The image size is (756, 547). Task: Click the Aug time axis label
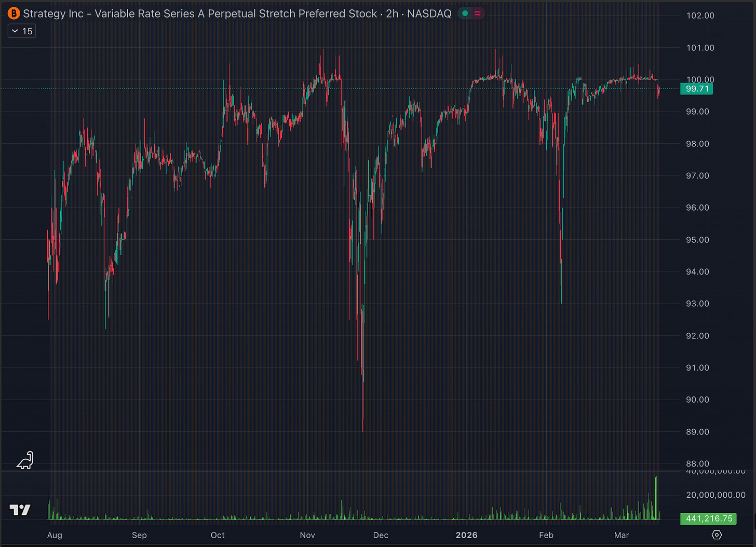(55, 535)
